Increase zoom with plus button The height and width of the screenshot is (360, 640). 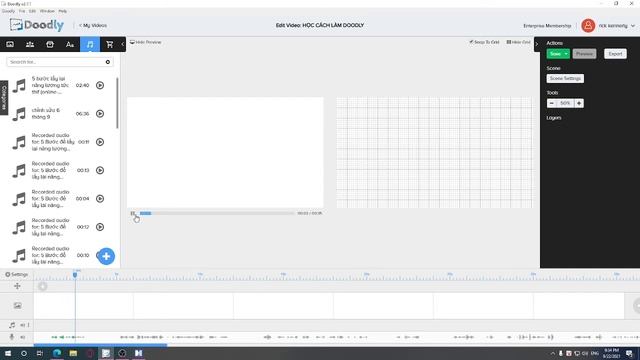click(x=579, y=103)
